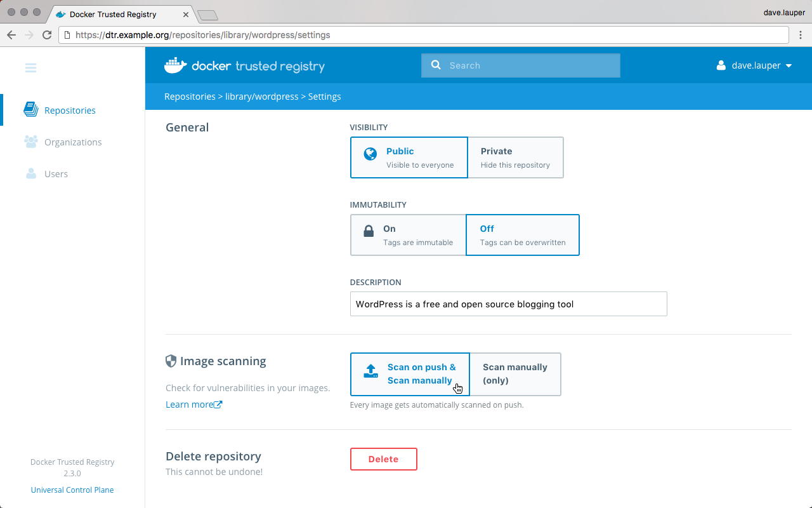This screenshot has height=508, width=812.
Task: Click the browser reload icon
Action: (47, 35)
